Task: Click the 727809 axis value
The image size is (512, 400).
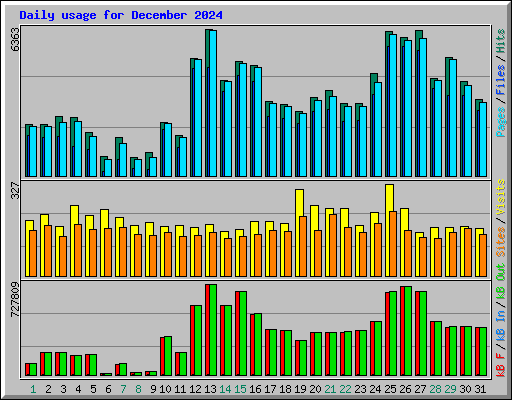Action: coord(15,300)
